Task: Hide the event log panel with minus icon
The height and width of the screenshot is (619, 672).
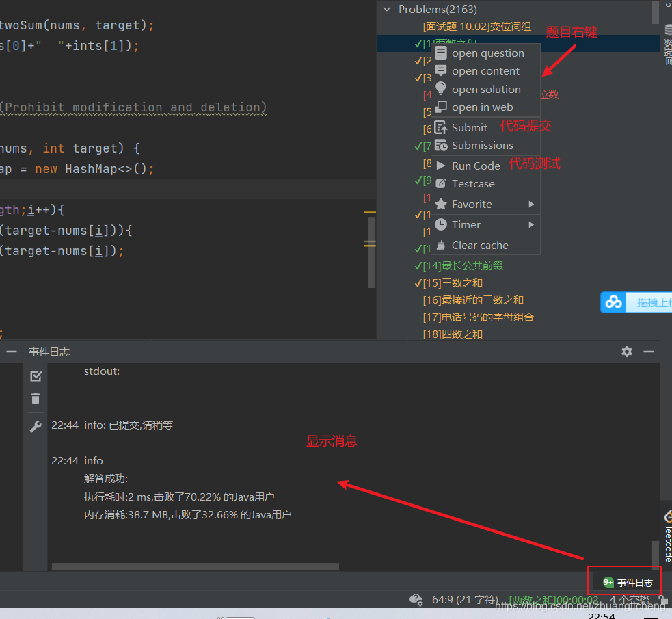Action: coord(649,352)
